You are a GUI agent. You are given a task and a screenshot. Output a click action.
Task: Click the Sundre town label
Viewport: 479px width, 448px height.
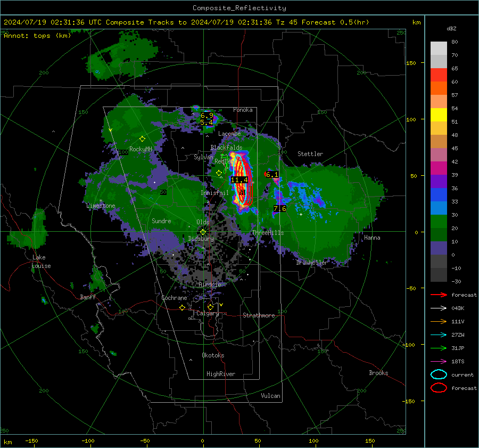point(161,221)
